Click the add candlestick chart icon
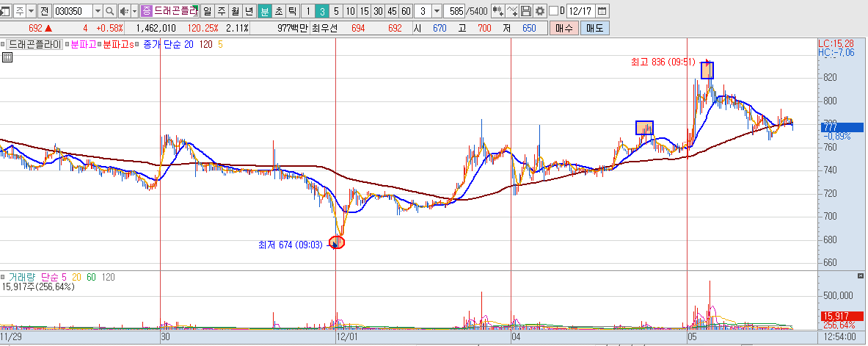 point(498,10)
